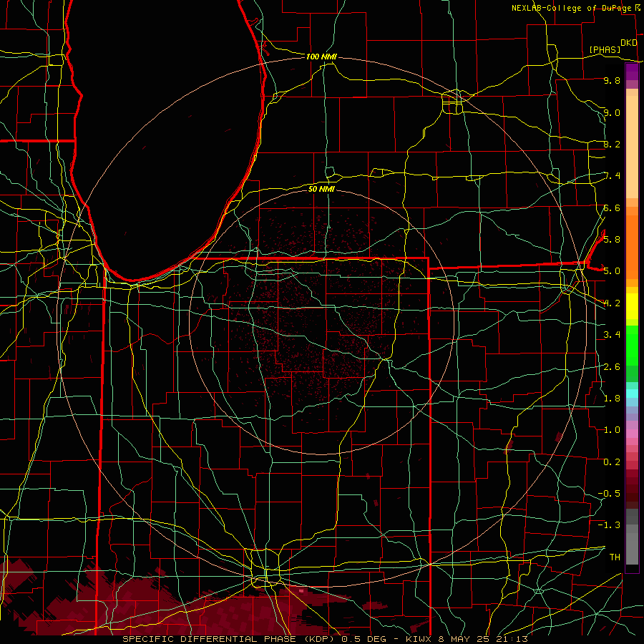This screenshot has width=644, height=644.
Task: Click the 9.8 color scale value
Action: click(612, 80)
